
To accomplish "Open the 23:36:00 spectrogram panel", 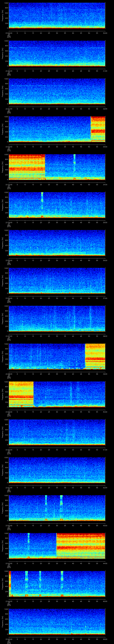I will pos(57,280).
